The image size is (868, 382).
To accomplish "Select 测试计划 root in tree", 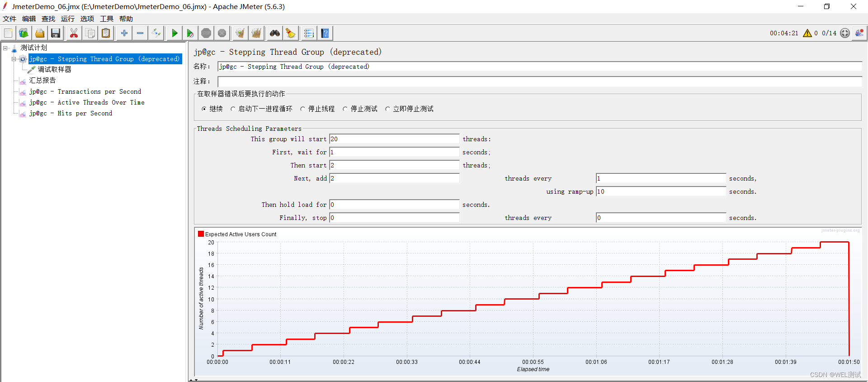I will coord(33,48).
